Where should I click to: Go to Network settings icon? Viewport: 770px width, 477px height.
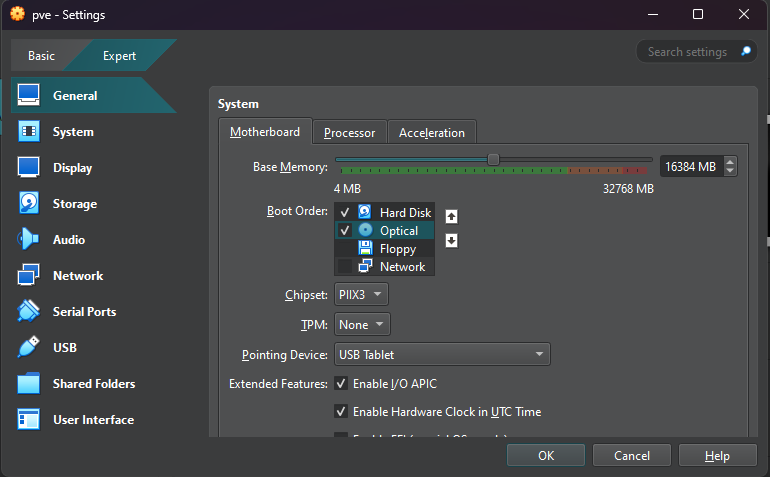click(29, 276)
